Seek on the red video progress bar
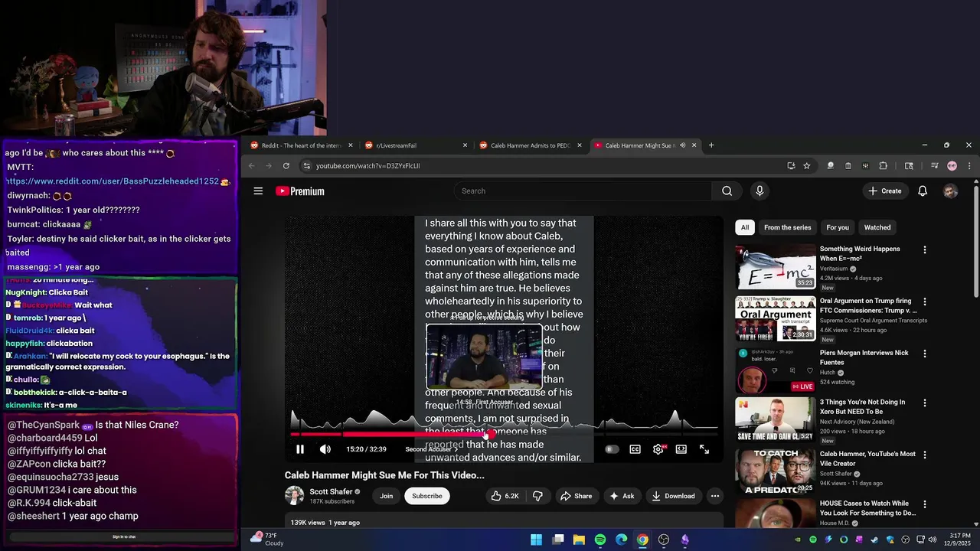 [x=504, y=434]
